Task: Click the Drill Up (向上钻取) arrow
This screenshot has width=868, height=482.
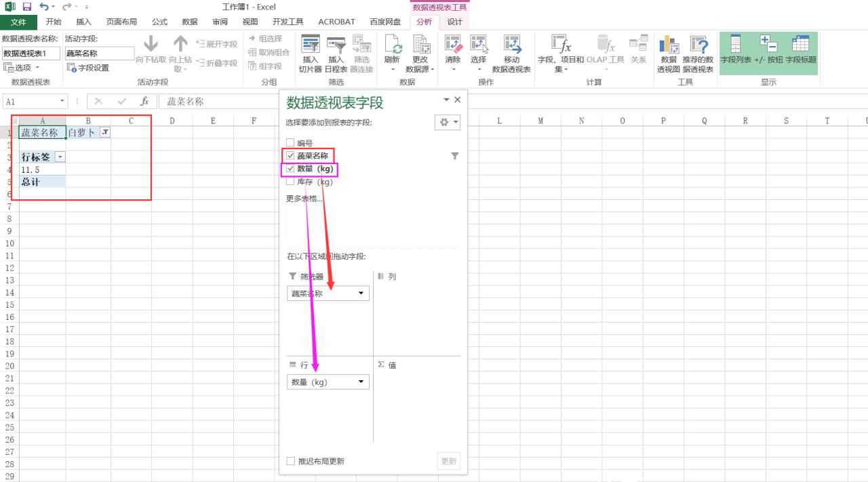Action: (x=180, y=54)
